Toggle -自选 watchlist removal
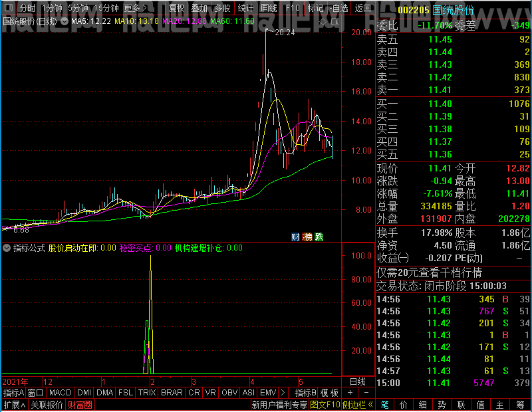 tap(338, 8)
